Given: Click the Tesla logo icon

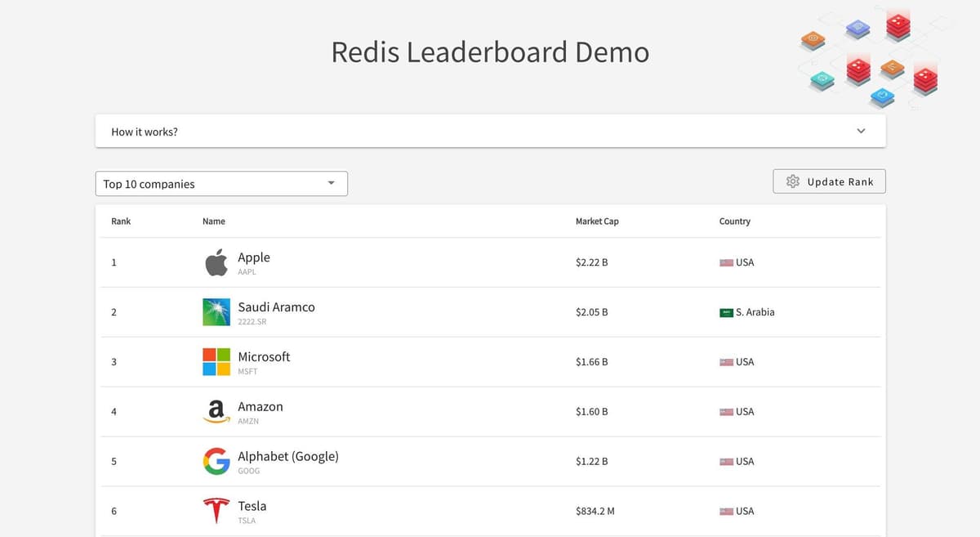Looking at the screenshot, I should tap(216, 511).
